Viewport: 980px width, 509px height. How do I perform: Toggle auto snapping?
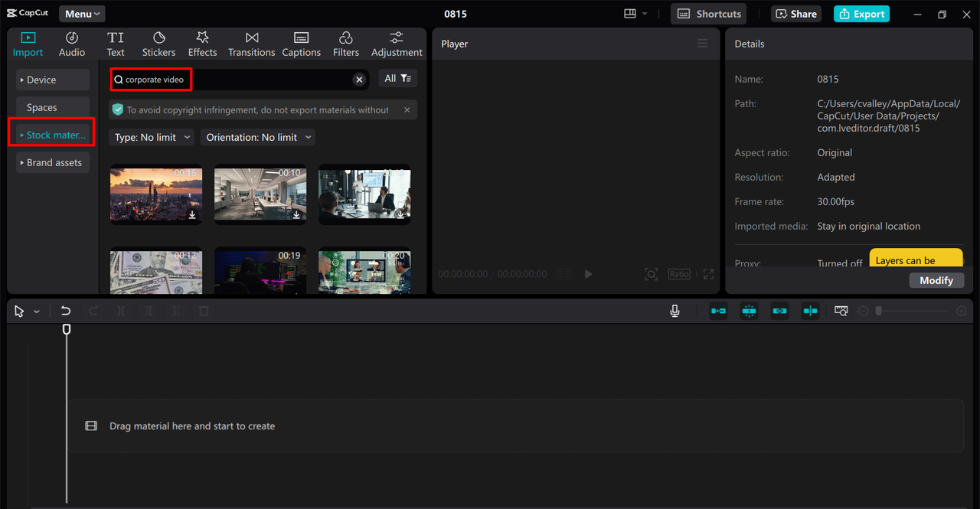[749, 311]
